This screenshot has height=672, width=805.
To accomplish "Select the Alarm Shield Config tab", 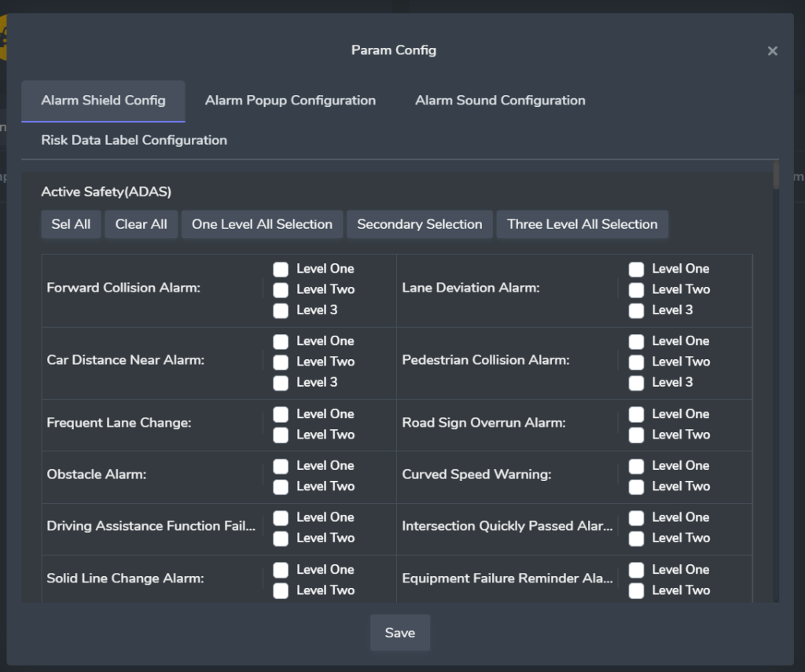I will click(x=103, y=101).
